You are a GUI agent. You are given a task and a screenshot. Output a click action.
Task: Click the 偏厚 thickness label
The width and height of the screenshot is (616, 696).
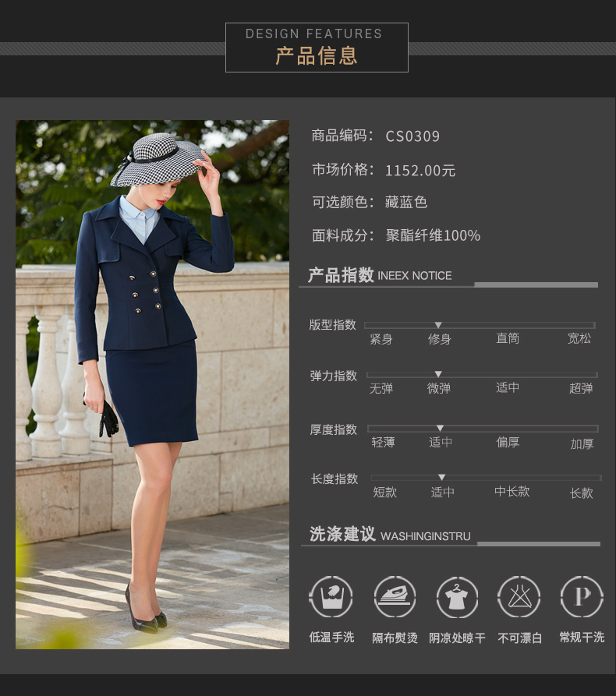click(x=508, y=442)
